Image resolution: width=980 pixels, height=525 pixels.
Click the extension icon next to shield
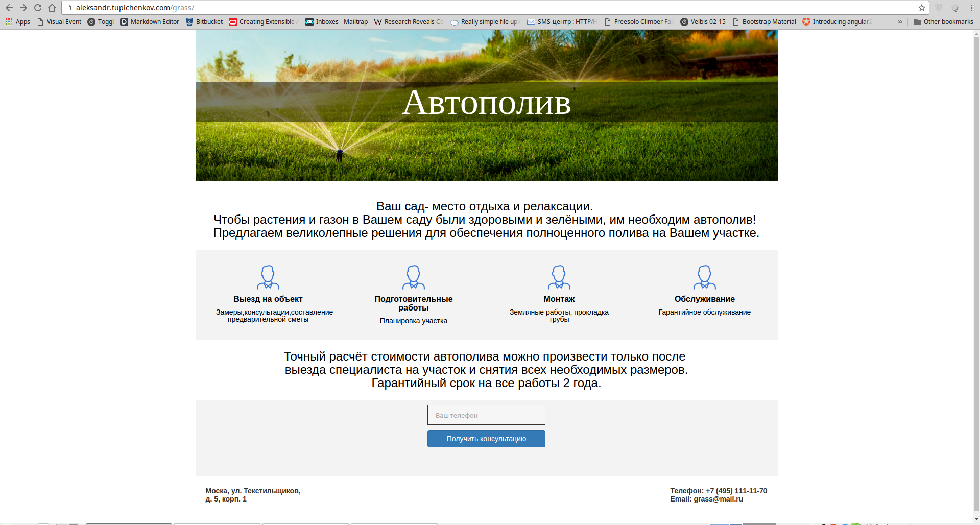click(955, 8)
